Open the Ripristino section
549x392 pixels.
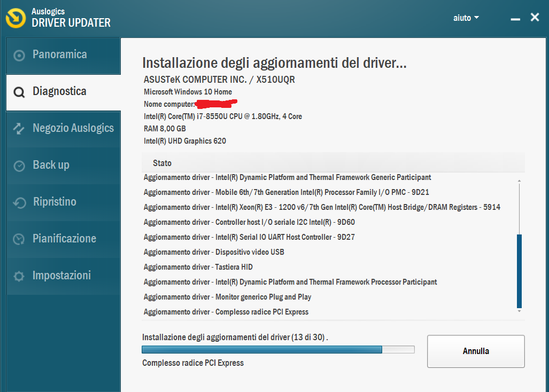pos(64,203)
